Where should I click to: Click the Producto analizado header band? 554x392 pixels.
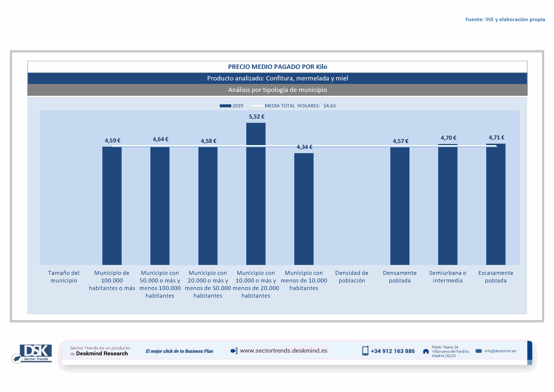coord(278,78)
